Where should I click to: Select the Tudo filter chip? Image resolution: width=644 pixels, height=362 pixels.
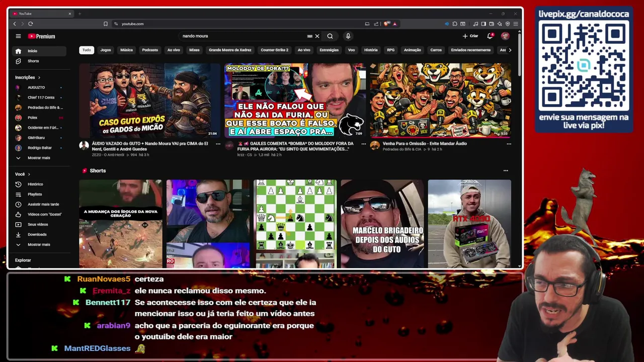[x=87, y=50]
